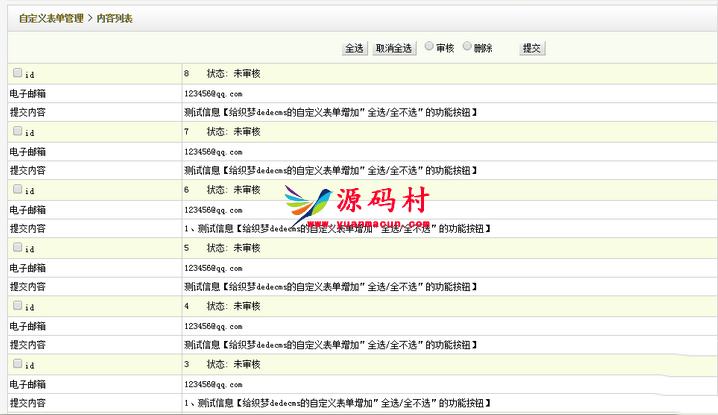Viewport: 718px width, 415px height.
Task: Click the email value under id 3
Action: coord(213,385)
